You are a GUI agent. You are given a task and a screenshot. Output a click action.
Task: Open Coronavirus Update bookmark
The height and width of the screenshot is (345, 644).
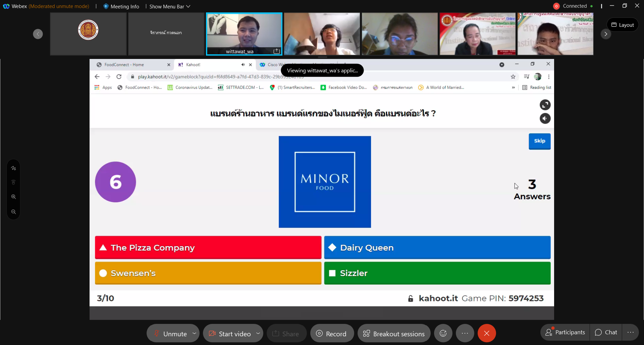(x=190, y=87)
